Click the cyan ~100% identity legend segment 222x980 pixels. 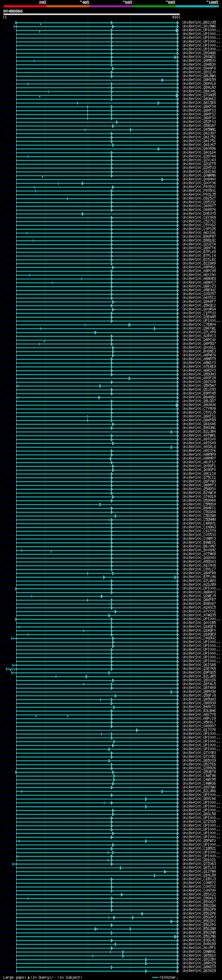click(197, 6)
